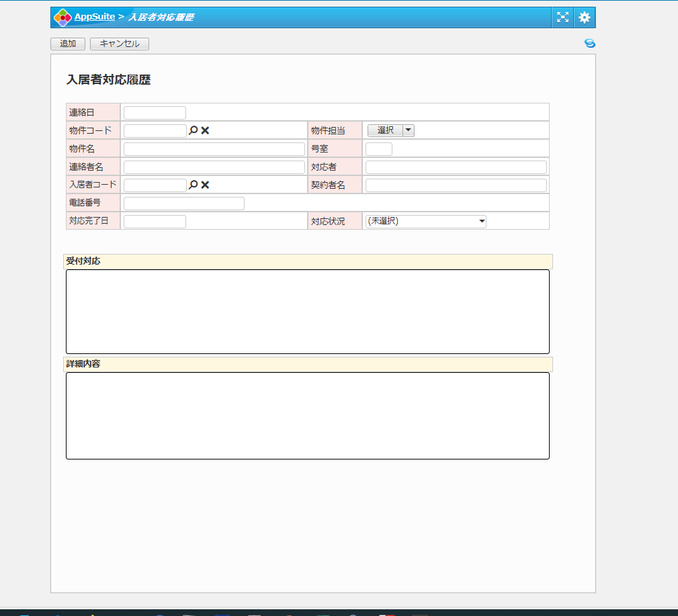Click inside the 詳細内容 text area
This screenshot has width=678, height=616.
[x=307, y=415]
